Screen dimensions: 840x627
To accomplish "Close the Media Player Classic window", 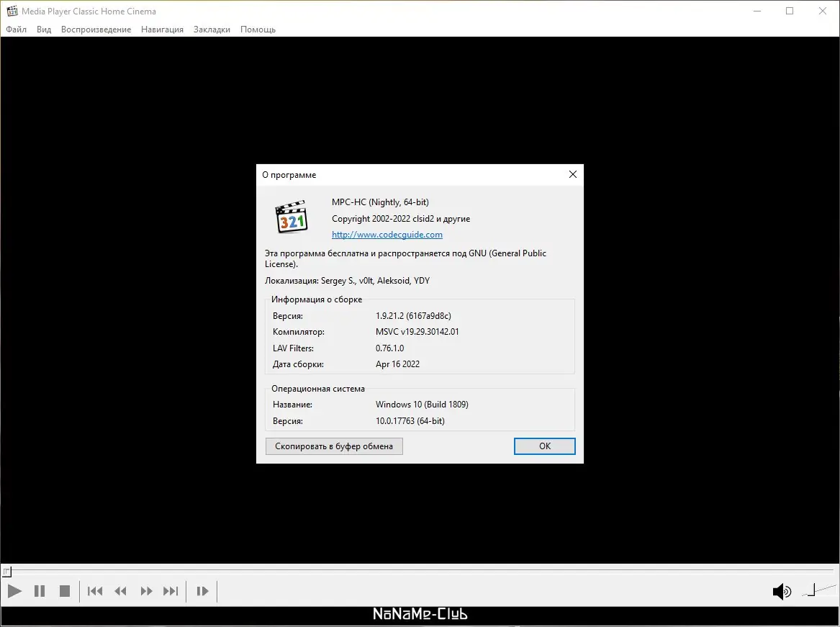I will tap(823, 11).
